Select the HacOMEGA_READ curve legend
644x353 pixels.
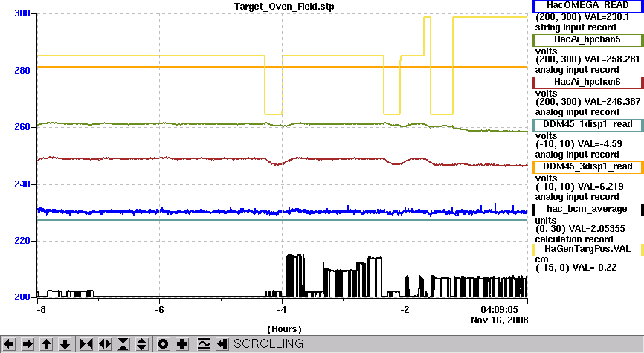click(x=587, y=6)
